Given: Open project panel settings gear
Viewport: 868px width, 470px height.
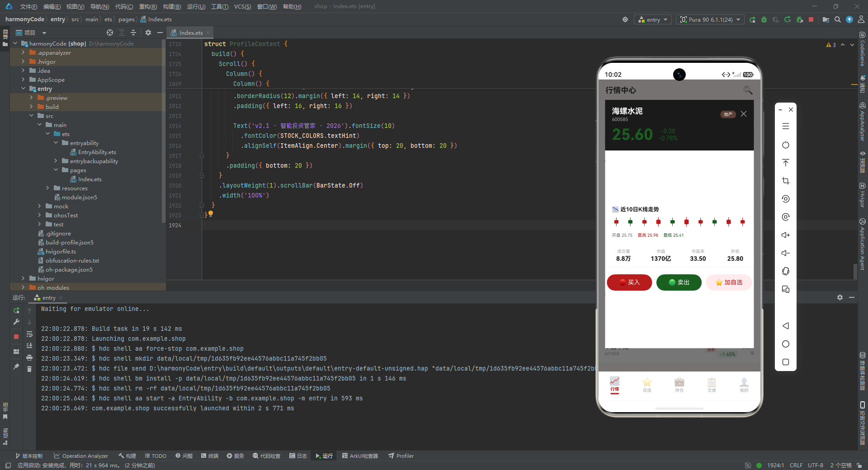Looking at the screenshot, I should pos(148,33).
